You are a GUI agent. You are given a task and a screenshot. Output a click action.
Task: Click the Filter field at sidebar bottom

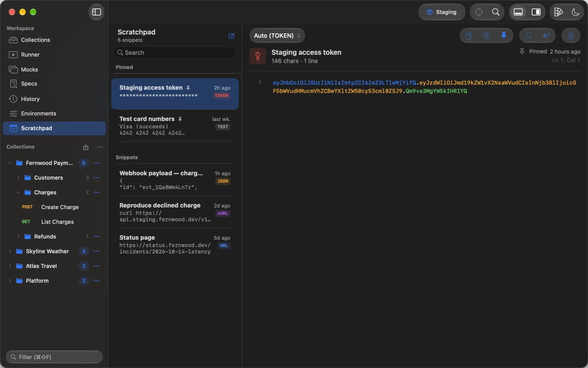54,357
